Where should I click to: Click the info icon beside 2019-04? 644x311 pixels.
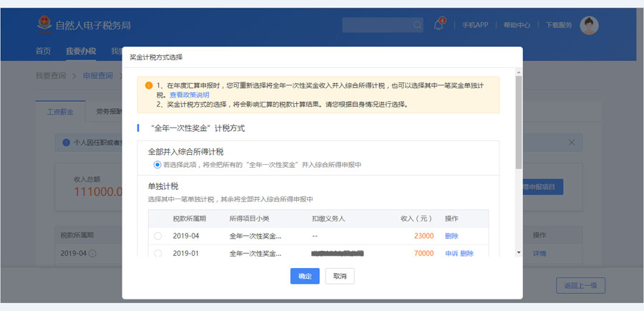pyautogui.click(x=92, y=254)
